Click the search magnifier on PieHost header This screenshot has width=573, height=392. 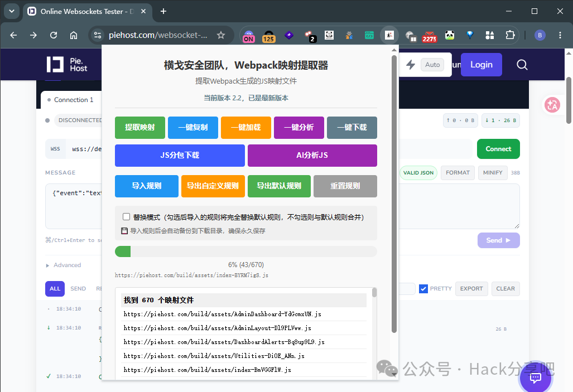tap(522, 65)
